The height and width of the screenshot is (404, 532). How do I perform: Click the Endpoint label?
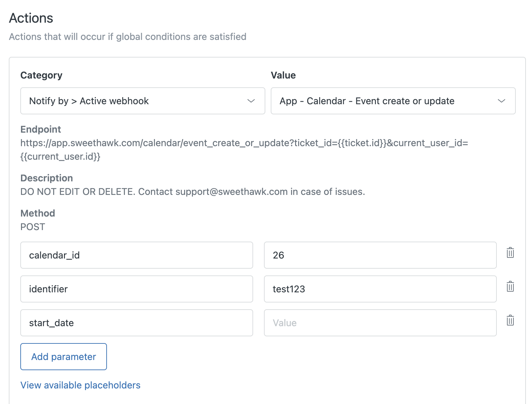tap(41, 129)
